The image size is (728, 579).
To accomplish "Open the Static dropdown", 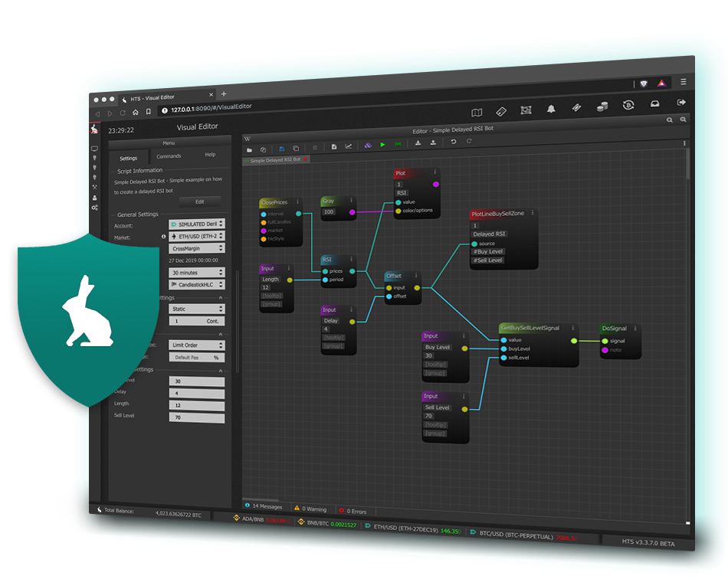I will pyautogui.click(x=197, y=309).
